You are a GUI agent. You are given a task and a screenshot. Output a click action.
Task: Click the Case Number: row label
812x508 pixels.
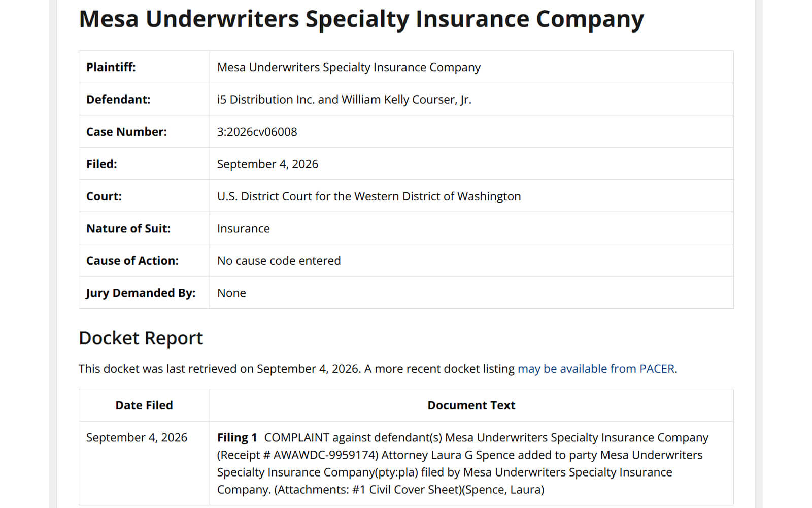(x=126, y=132)
